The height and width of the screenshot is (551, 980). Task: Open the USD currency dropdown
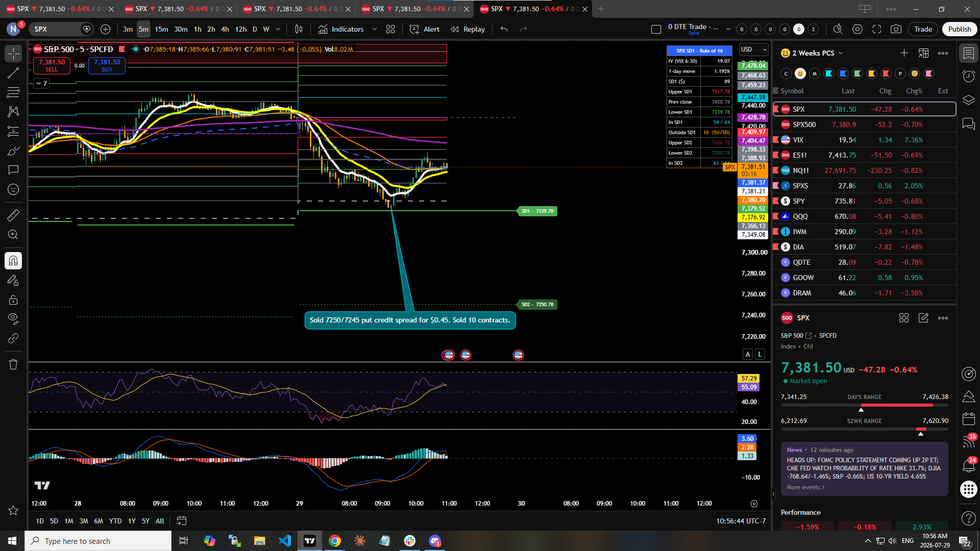pyautogui.click(x=754, y=49)
